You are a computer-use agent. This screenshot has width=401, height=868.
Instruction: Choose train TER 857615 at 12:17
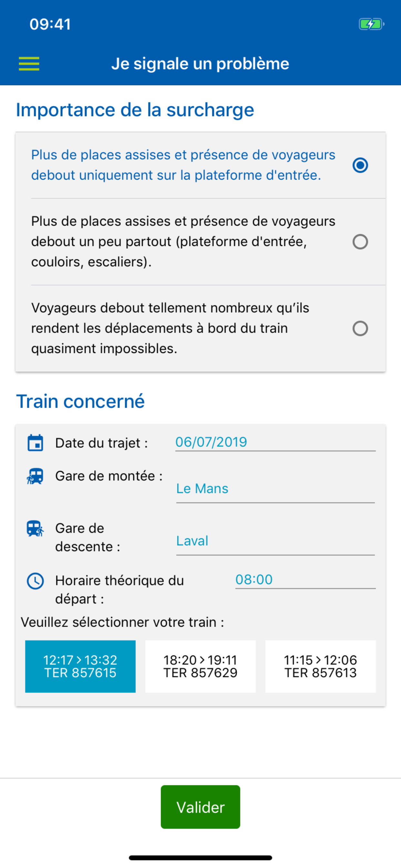[80, 666]
